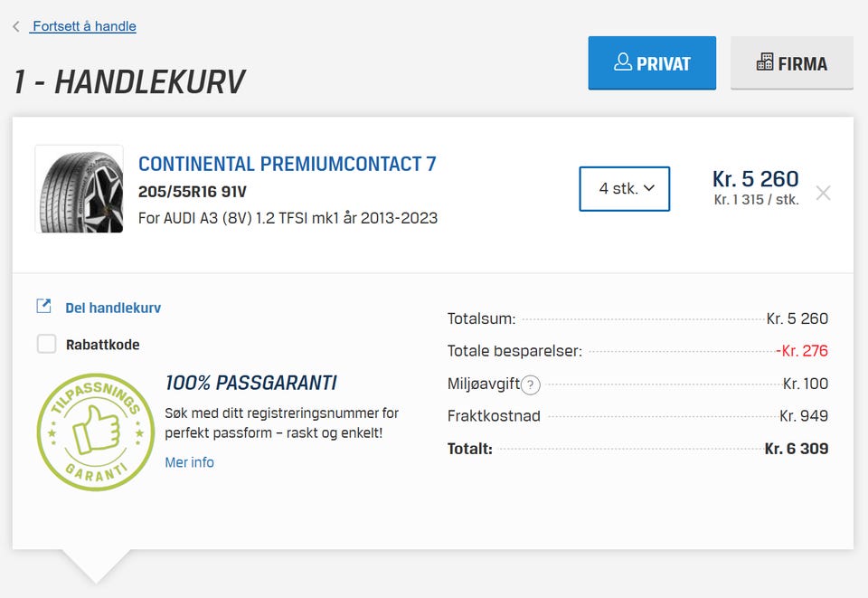Click the building icon on FIRMA
The width and height of the screenshot is (868, 598).
[x=765, y=62]
